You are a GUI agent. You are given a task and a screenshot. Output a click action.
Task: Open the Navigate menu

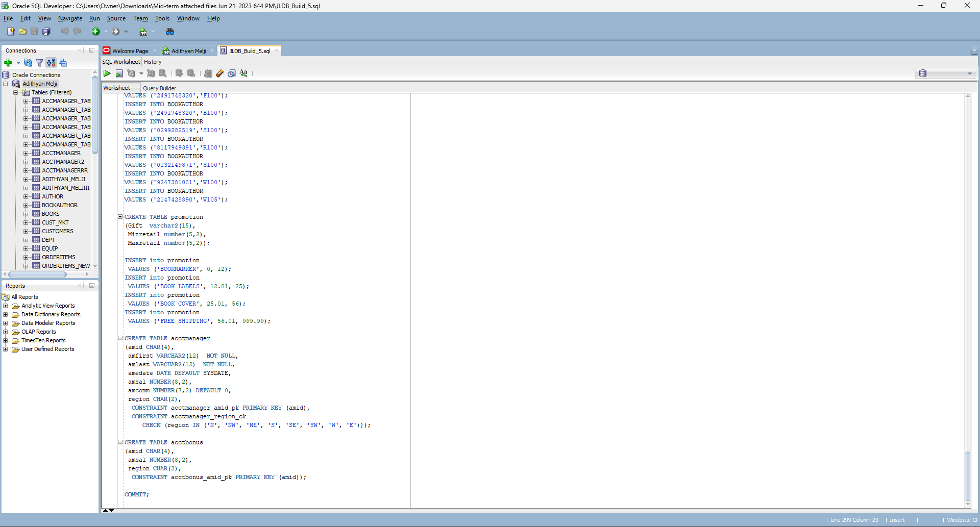[x=70, y=18]
